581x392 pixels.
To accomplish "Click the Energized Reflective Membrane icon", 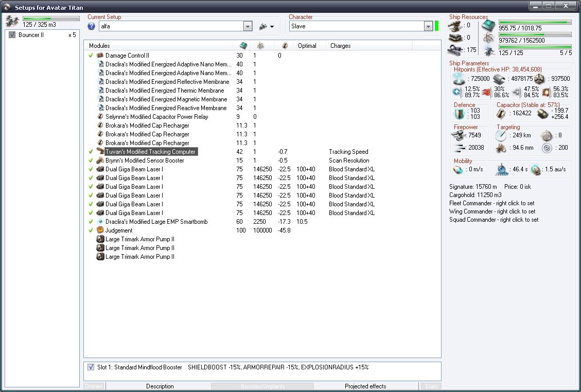I will (100, 82).
